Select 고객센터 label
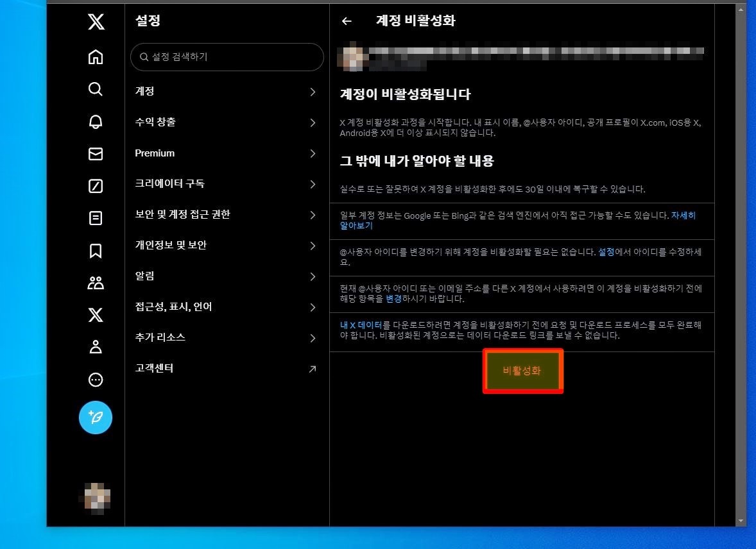This screenshot has height=549, width=756. point(154,368)
